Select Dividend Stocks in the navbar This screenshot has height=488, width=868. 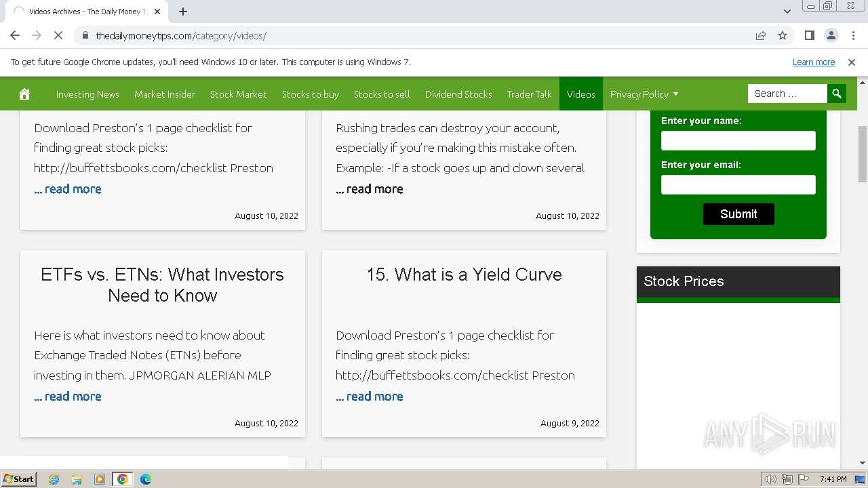point(458,94)
